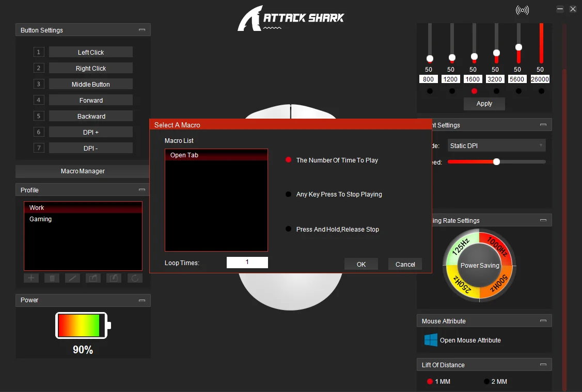Viewport: 582px width, 392px height.
Task: Click the wireless signal icon at top
Action: point(523,10)
